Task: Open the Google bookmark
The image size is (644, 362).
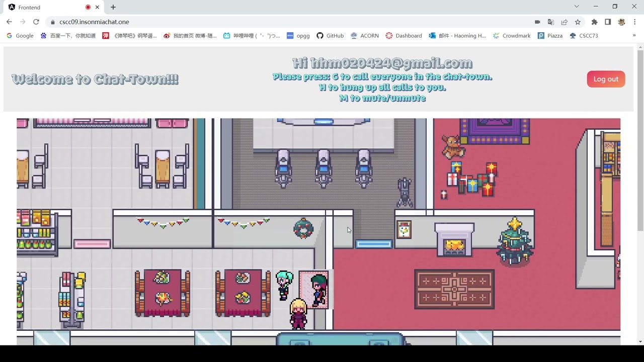Action: [x=20, y=36]
